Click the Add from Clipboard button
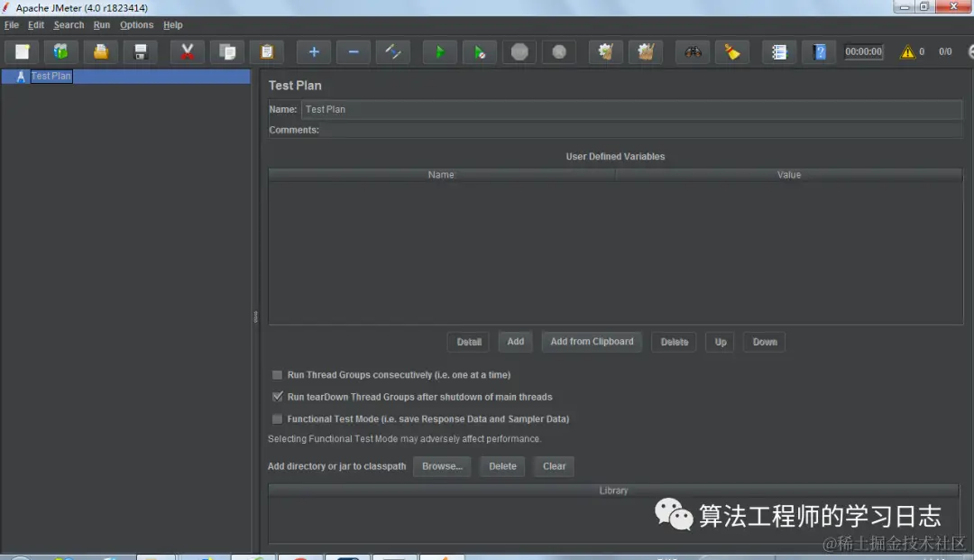Image resolution: width=974 pixels, height=560 pixels. tap(592, 342)
